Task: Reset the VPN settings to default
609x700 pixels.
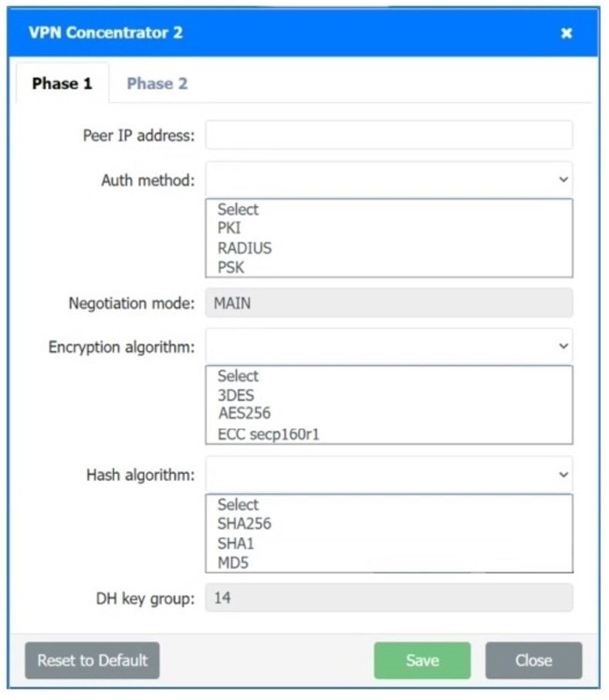Action: coord(91,660)
